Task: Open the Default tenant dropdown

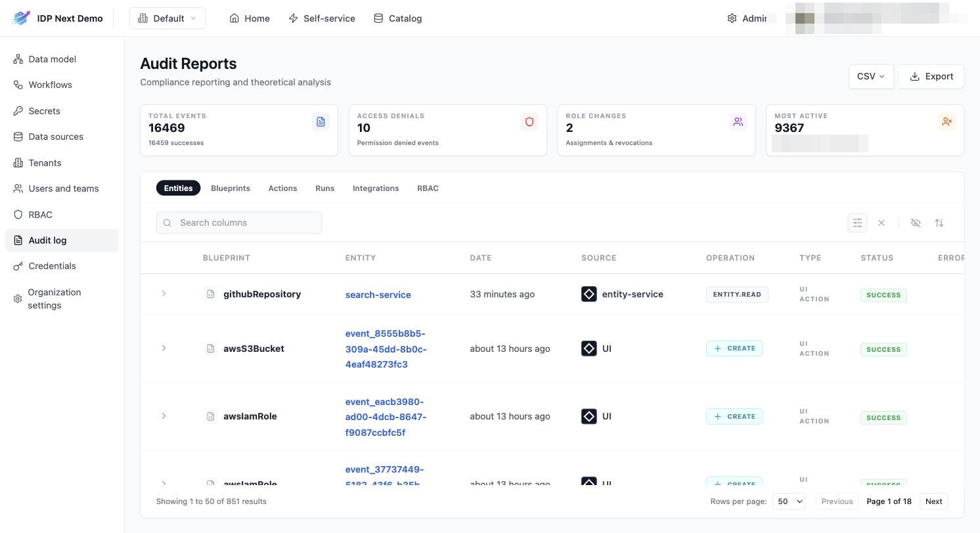Action: click(167, 18)
